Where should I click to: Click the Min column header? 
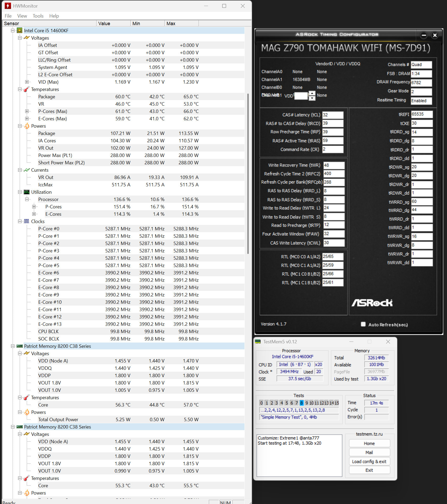(148, 24)
